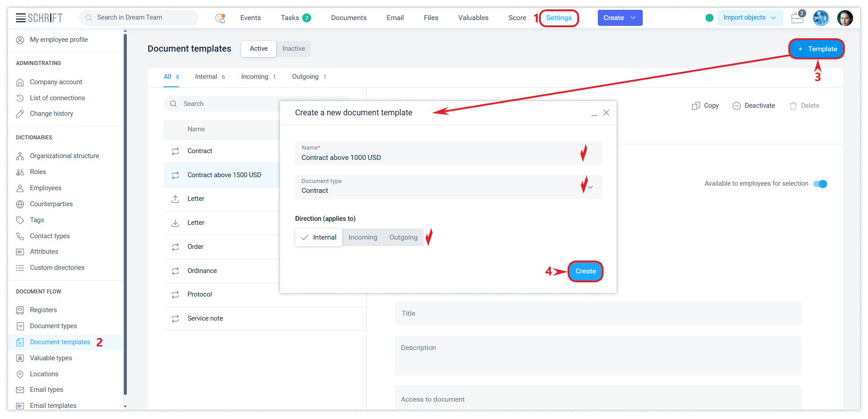Viewport: 868px width, 419px height.
Task: Select the Internal direction option
Action: [x=319, y=237]
